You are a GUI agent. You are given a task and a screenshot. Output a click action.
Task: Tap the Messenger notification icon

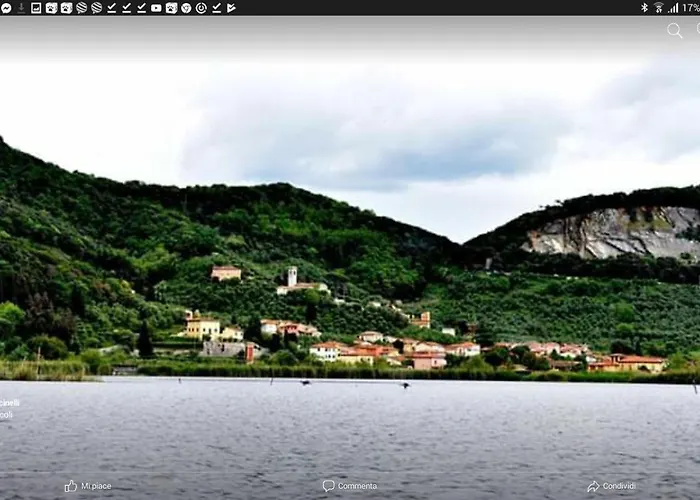(x=6, y=7)
